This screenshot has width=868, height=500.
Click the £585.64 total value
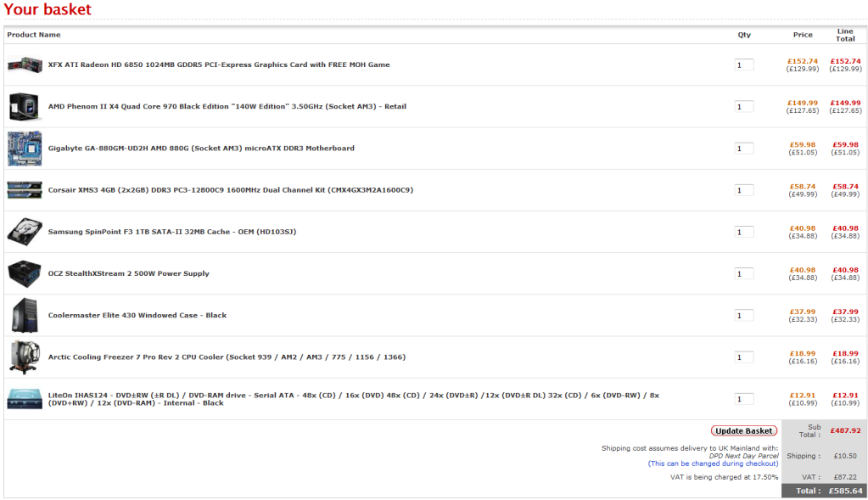coord(845,491)
